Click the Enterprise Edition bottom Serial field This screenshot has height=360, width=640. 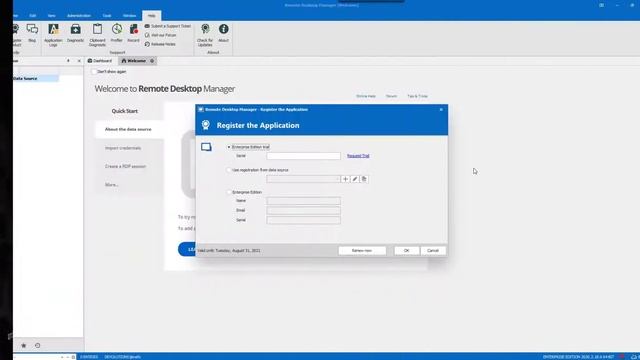pos(303,220)
